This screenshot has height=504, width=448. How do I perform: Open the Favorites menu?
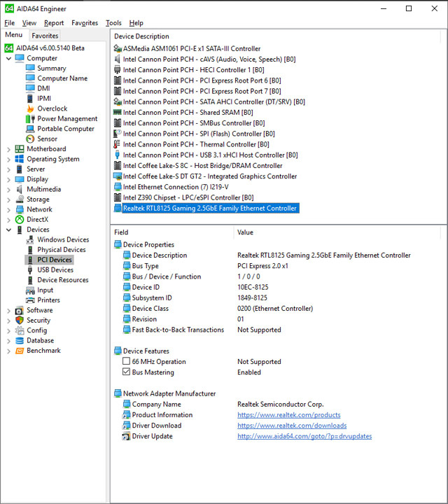85,23
